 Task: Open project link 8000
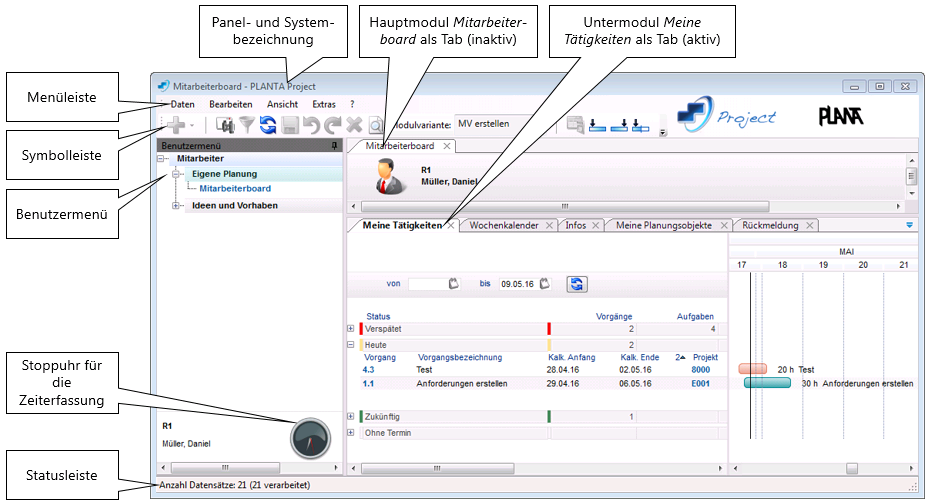click(700, 370)
